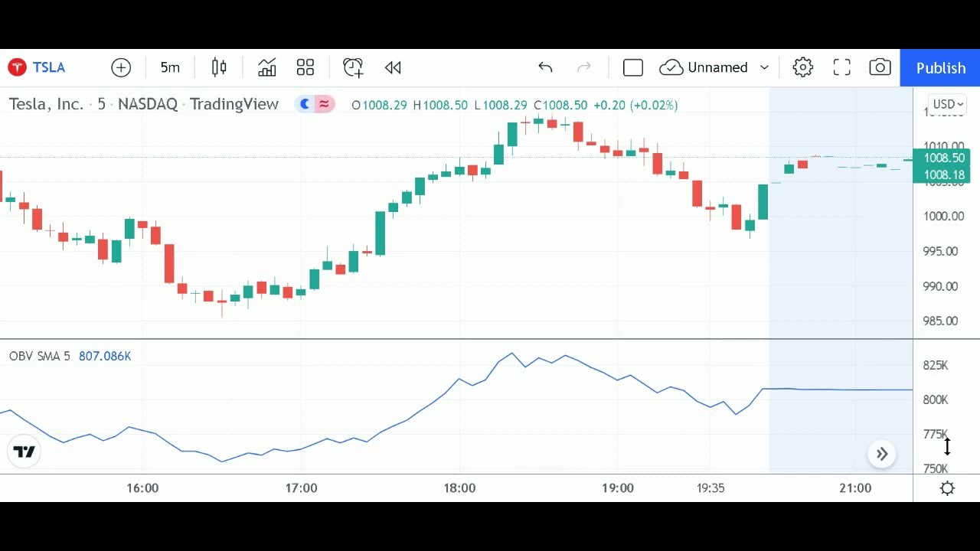Open the Unnamed layout save menu
This screenshot has width=980, height=551.
click(704, 67)
